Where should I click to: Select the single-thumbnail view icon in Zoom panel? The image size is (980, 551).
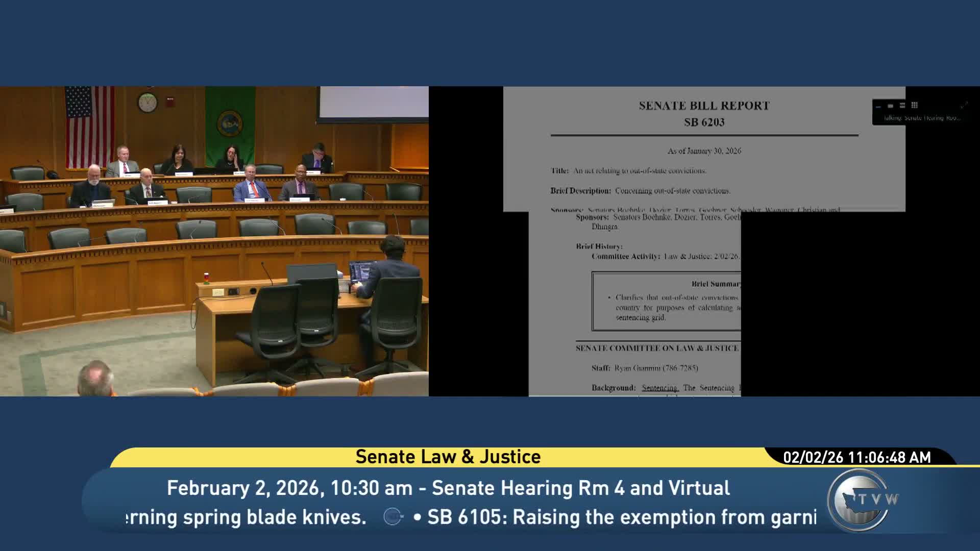(x=890, y=106)
